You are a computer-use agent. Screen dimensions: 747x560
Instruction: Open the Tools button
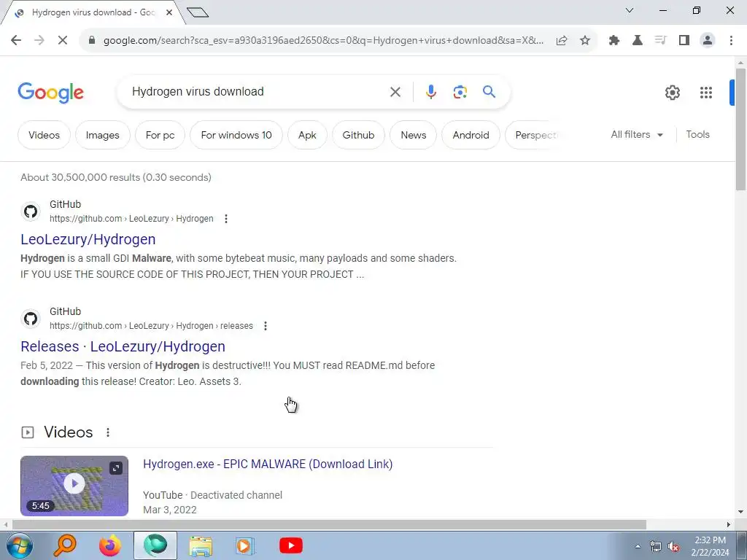click(x=697, y=135)
